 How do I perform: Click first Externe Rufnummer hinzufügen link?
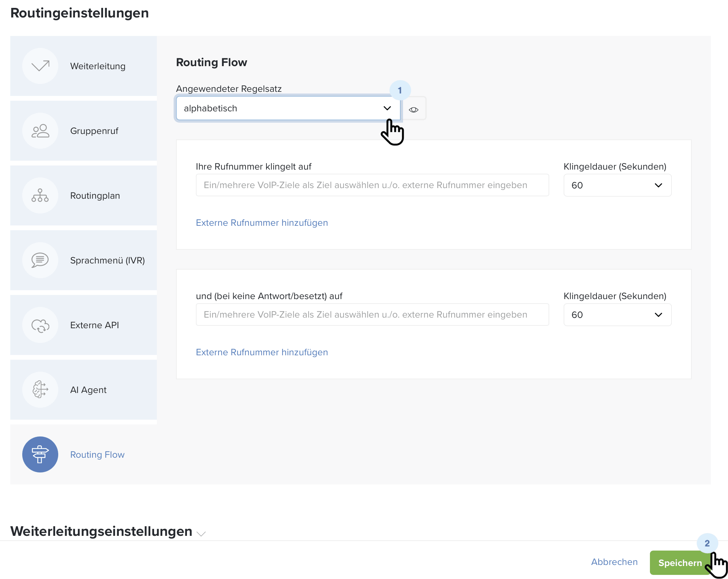(262, 223)
